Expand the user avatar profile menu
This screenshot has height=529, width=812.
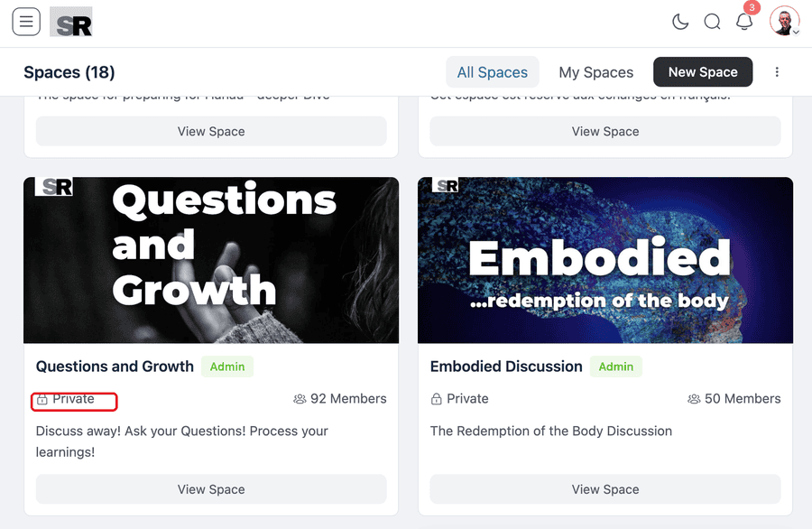click(785, 21)
